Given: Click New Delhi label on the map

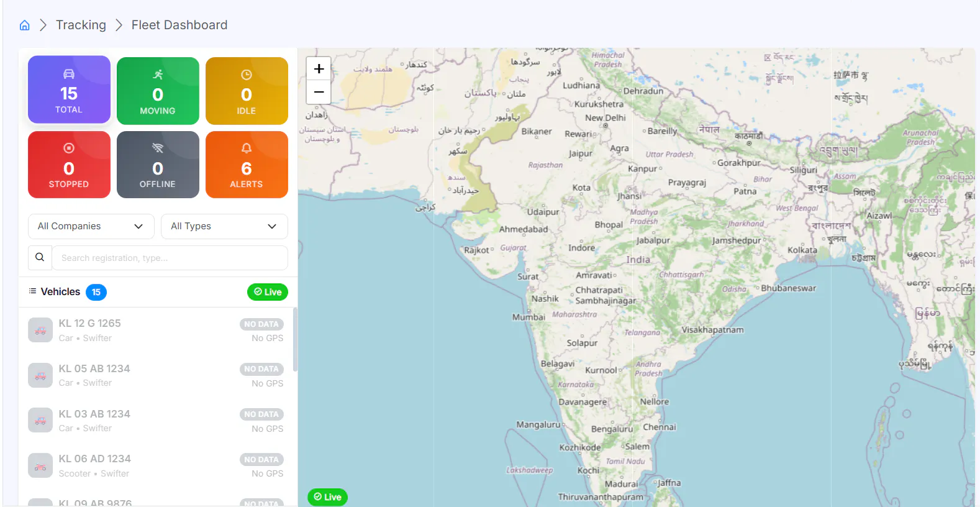Looking at the screenshot, I should (606, 117).
